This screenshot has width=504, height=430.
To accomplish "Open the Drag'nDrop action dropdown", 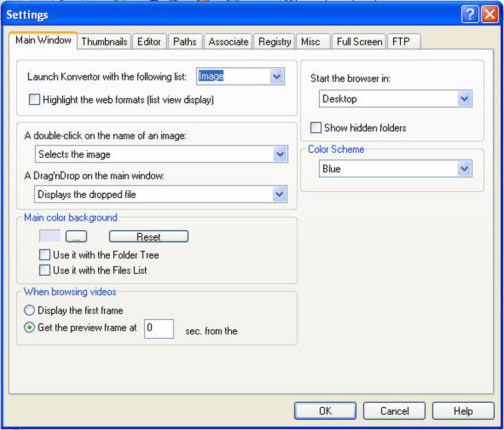I will 280,194.
